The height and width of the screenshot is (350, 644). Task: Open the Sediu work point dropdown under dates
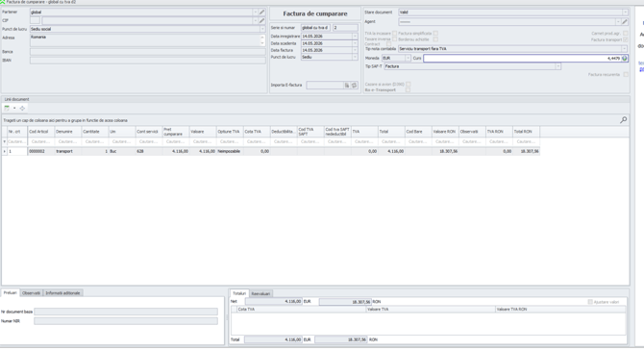pos(355,57)
